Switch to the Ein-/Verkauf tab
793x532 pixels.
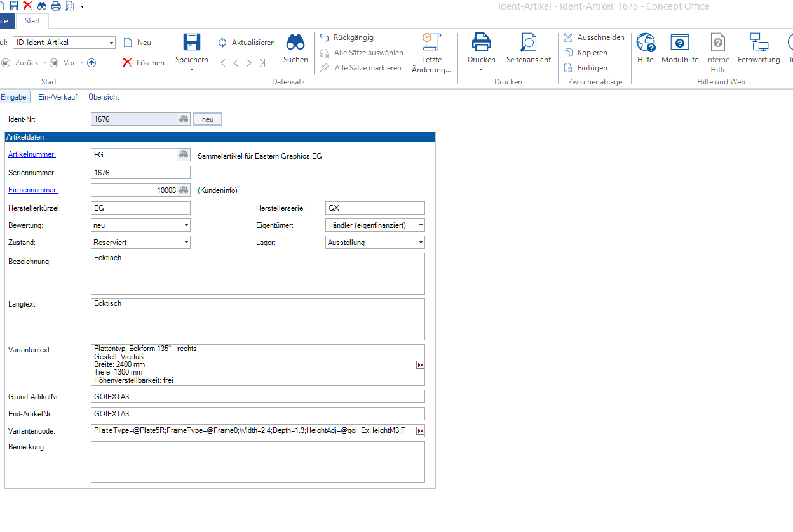point(58,97)
